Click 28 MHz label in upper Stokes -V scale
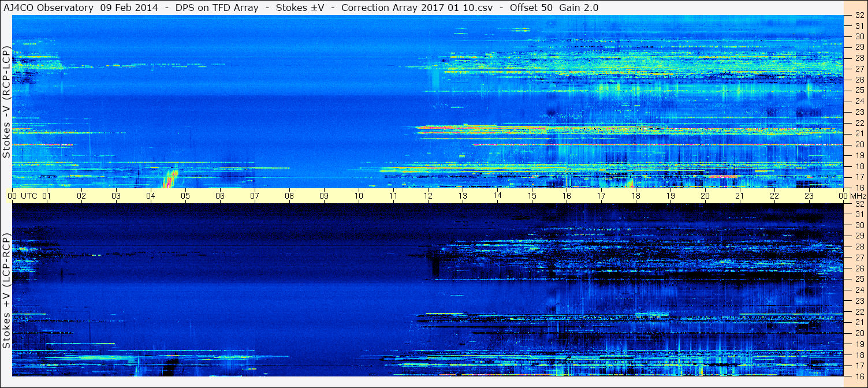This screenshot has height=388, width=868. (x=859, y=58)
